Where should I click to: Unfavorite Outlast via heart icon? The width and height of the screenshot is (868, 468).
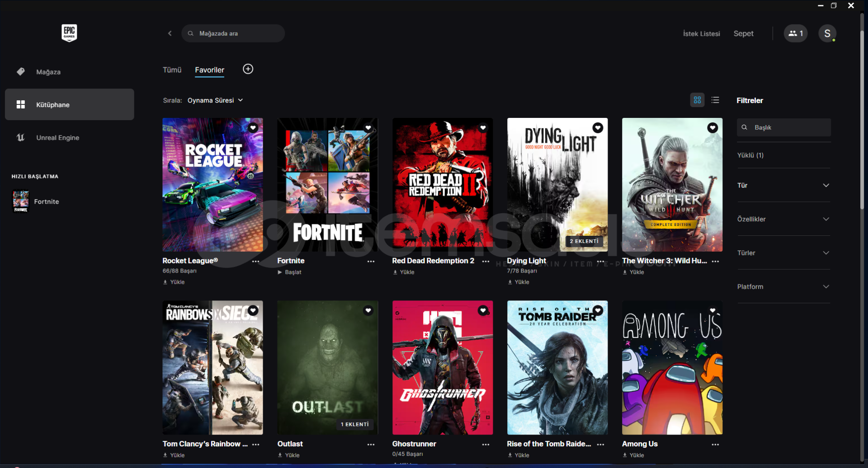click(x=368, y=310)
